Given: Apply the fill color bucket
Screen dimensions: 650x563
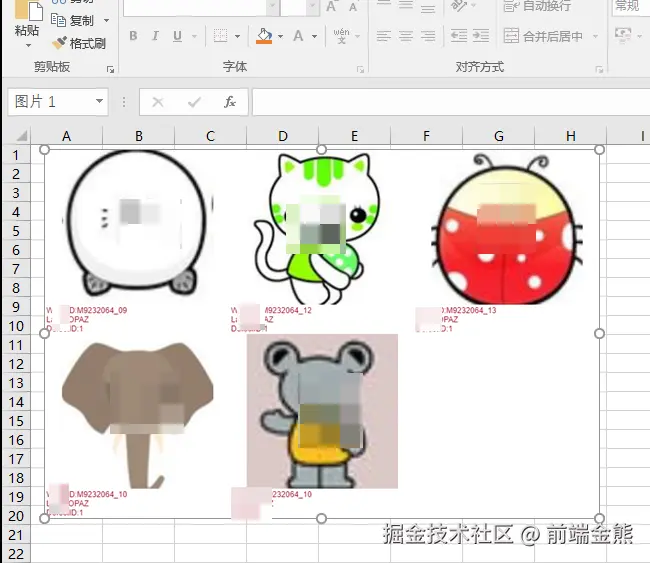Looking at the screenshot, I should click(264, 36).
